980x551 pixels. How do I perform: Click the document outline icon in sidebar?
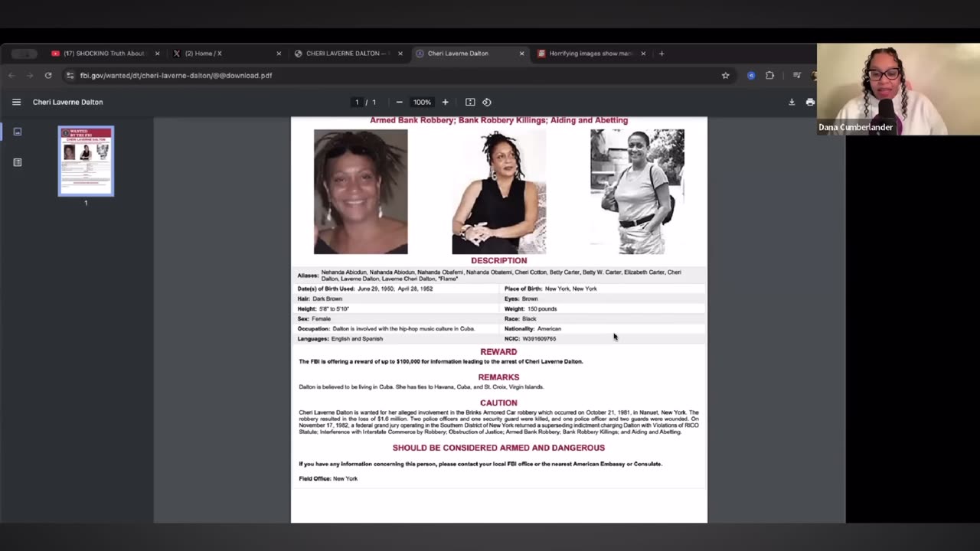pos(18,162)
